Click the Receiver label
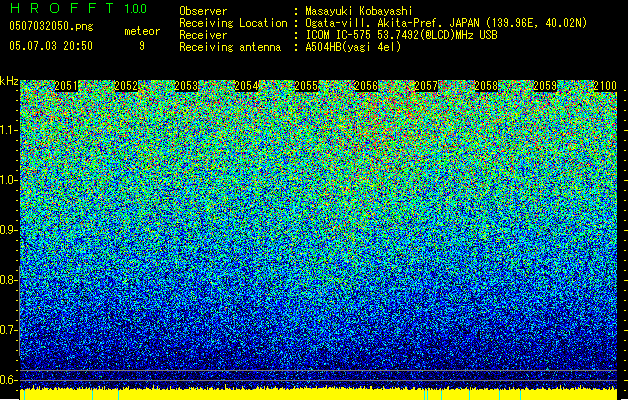Screen dimensions: 629x400 pyautogui.click(x=203, y=35)
